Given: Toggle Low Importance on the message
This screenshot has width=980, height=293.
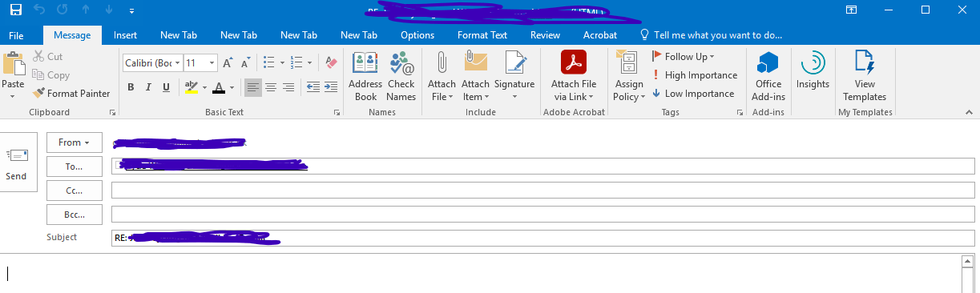Looking at the screenshot, I should tap(694, 94).
